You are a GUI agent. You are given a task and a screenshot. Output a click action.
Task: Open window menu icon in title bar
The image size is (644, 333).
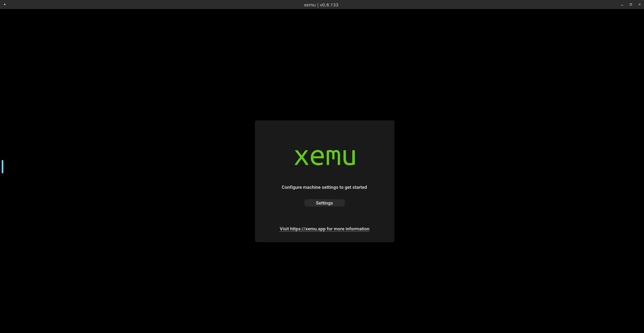pyautogui.click(x=5, y=4)
